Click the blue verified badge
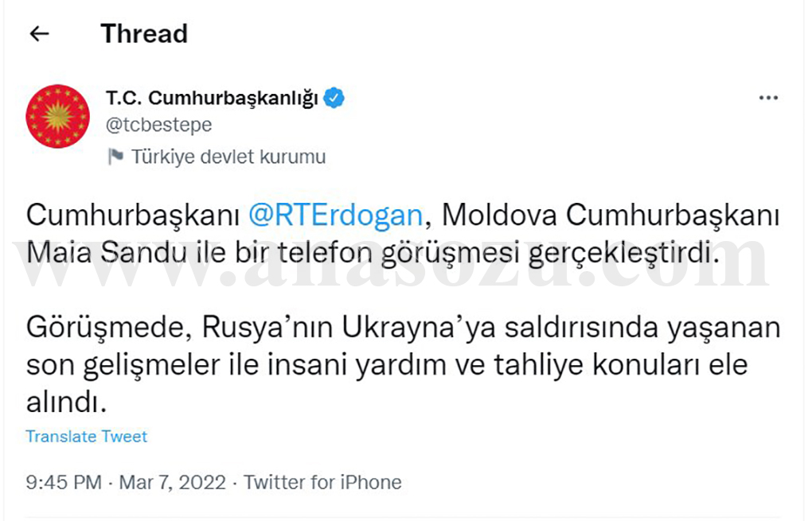Screen dimensions: 812x521 pyautogui.click(x=336, y=99)
